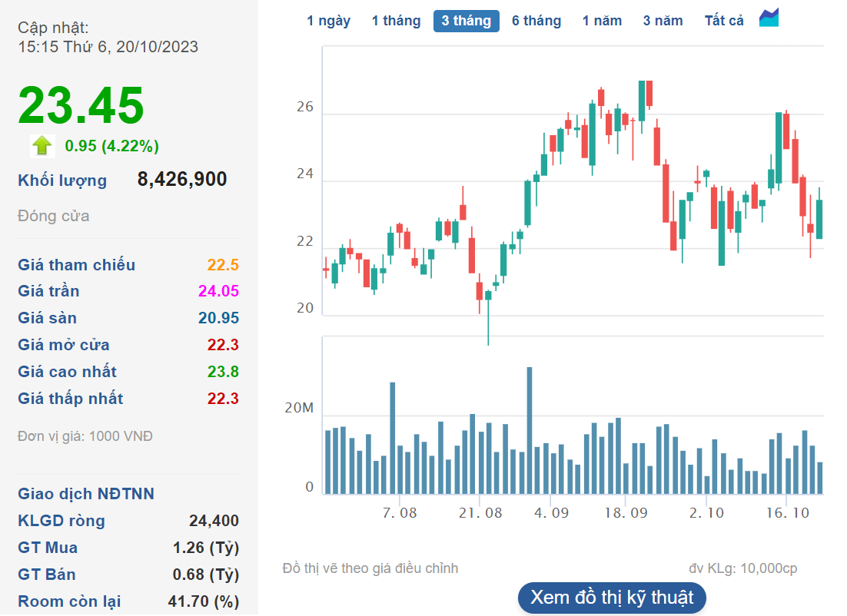Image resolution: width=847 pixels, height=616 pixels.
Task: Open Xem đồ thị kỹ thuật button
Action: (x=612, y=598)
